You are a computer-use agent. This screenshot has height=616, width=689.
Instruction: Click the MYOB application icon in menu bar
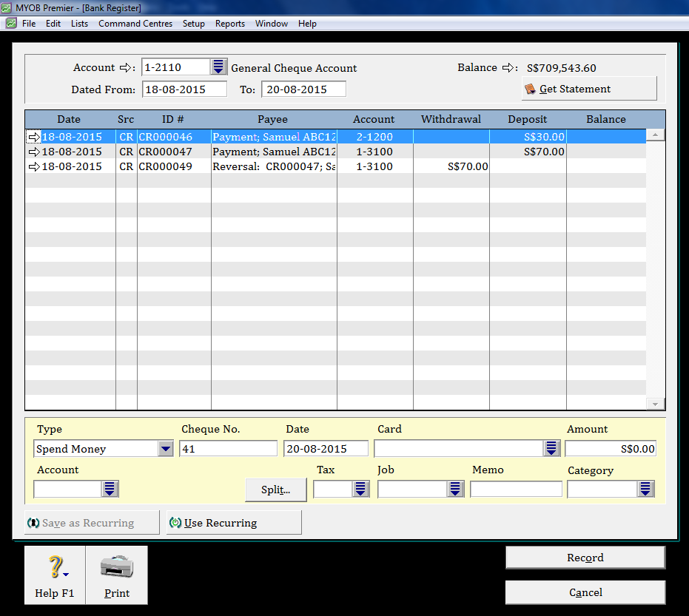[10, 24]
